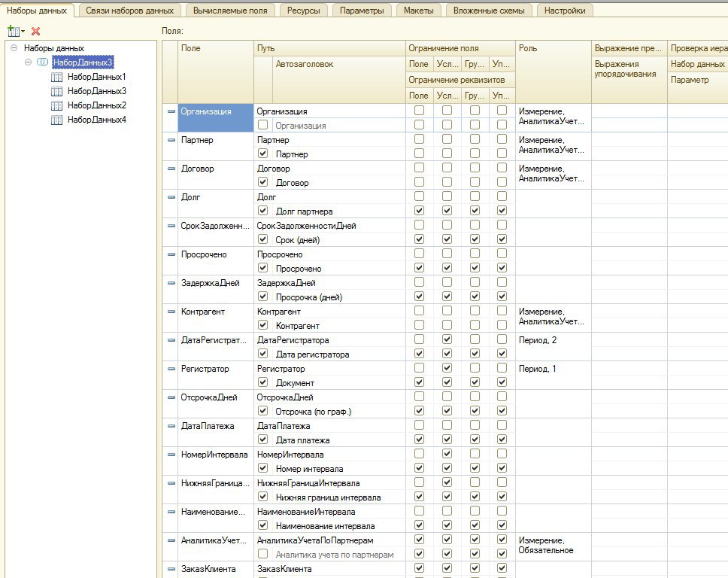Click the table icon of НаборДанных2
This screenshot has height=578, width=728.
[x=56, y=105]
